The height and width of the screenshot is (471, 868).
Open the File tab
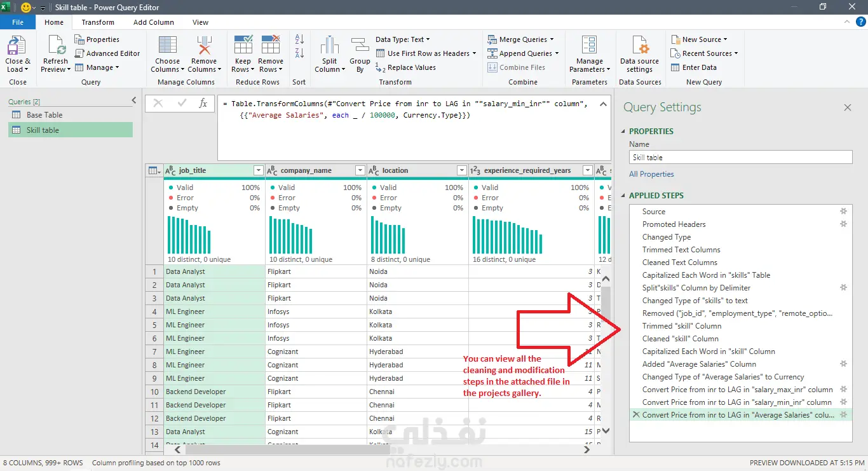pyautogui.click(x=18, y=22)
